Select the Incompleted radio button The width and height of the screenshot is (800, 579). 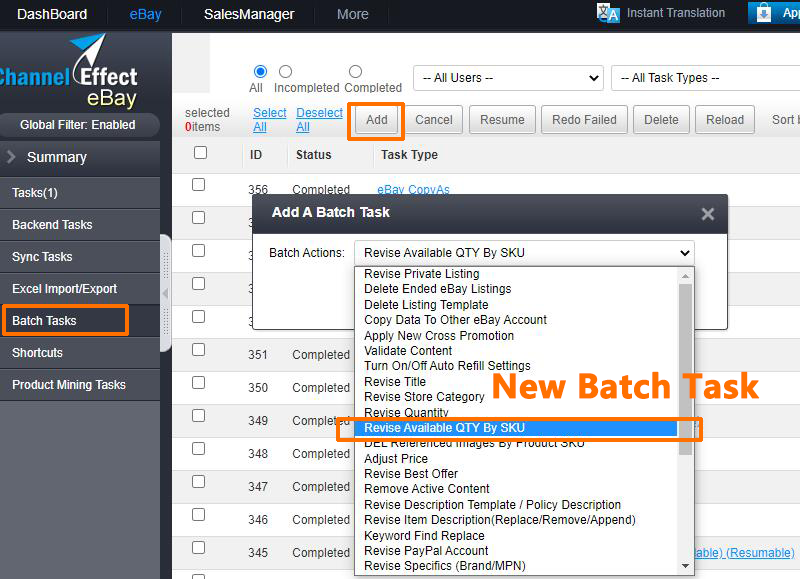(x=286, y=71)
